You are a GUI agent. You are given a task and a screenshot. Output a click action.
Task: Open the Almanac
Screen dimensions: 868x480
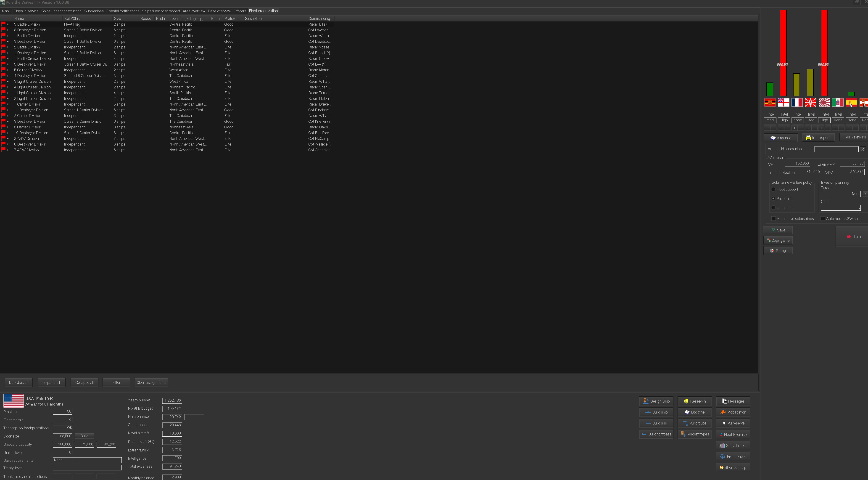click(780, 138)
